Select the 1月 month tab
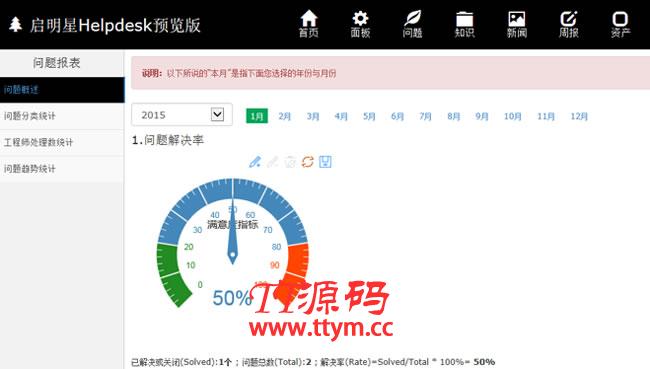Viewport: 650px width, 369px height. [x=257, y=116]
